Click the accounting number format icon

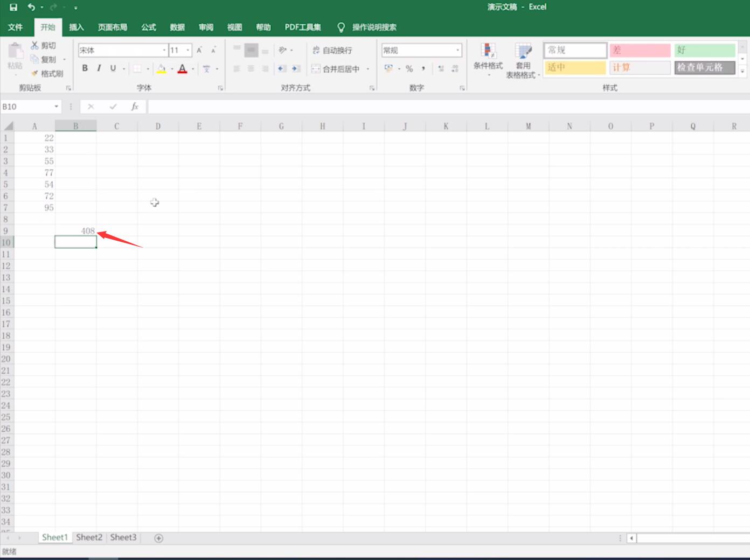click(x=388, y=68)
